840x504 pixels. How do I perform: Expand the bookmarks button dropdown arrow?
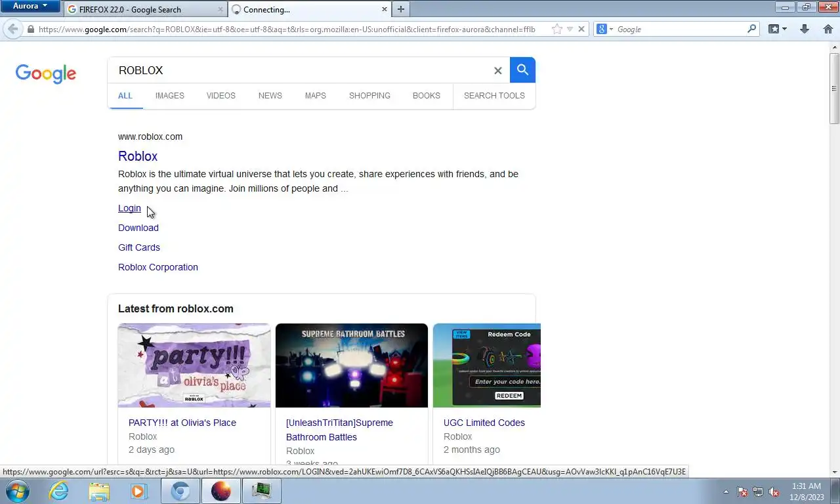tap(784, 30)
